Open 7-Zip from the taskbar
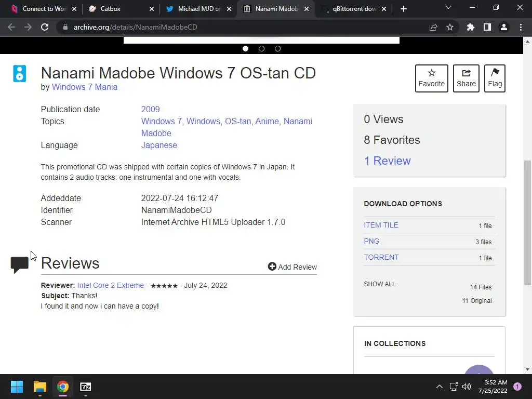The width and height of the screenshot is (532, 399). (x=86, y=387)
